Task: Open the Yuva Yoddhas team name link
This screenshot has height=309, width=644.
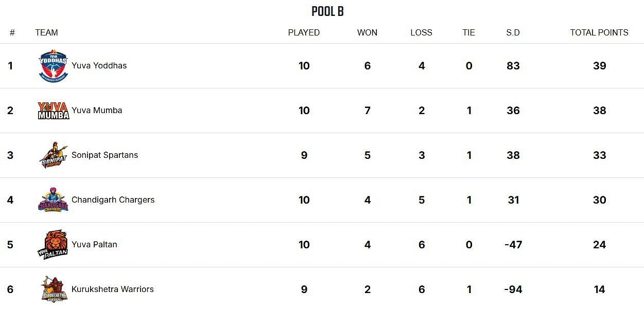Action: click(99, 66)
